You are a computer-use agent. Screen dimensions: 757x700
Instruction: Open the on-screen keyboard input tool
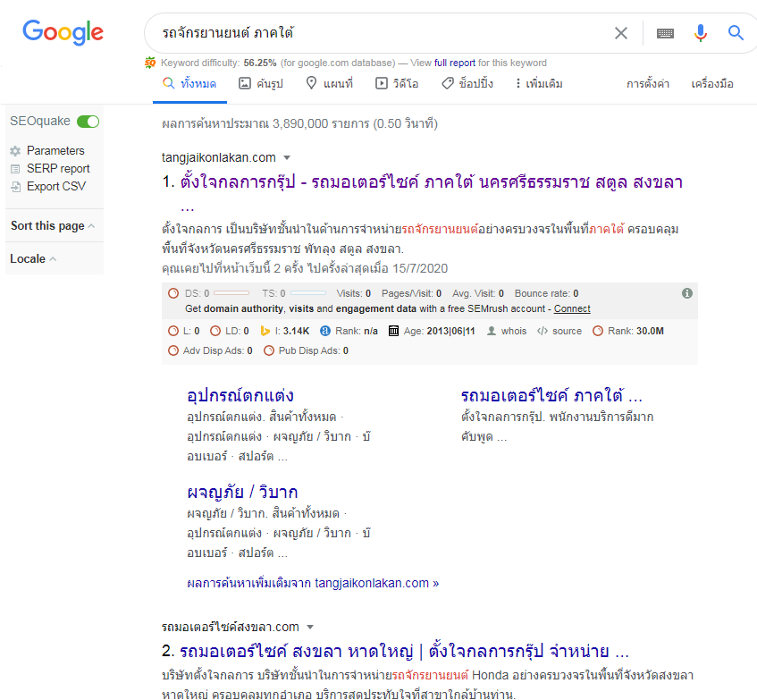coord(665,33)
